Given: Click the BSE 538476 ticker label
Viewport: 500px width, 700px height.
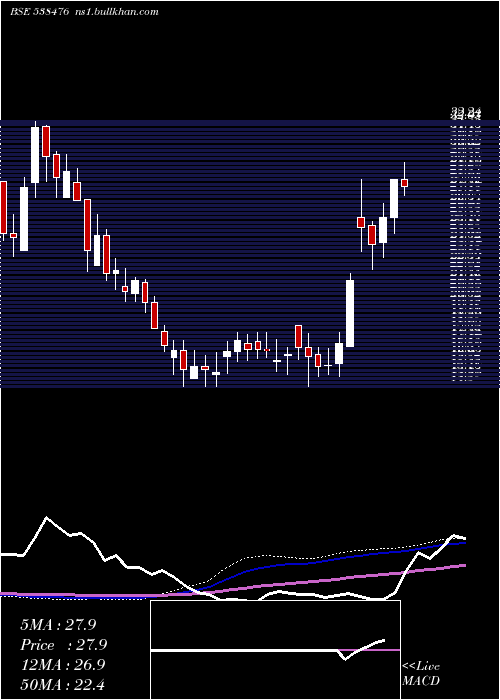Looking at the screenshot, I should click(40, 12).
